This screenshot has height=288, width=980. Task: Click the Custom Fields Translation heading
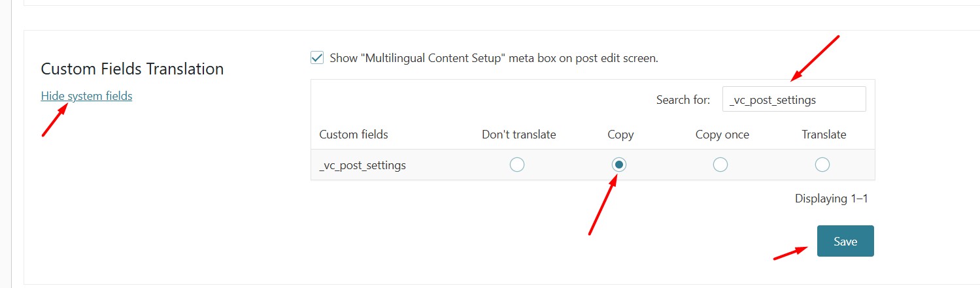132,69
